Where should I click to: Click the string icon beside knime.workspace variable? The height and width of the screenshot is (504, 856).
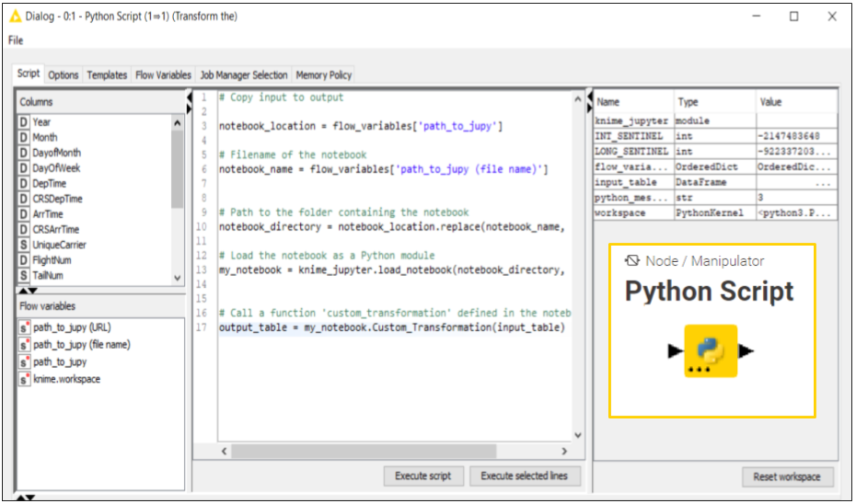tap(24, 379)
